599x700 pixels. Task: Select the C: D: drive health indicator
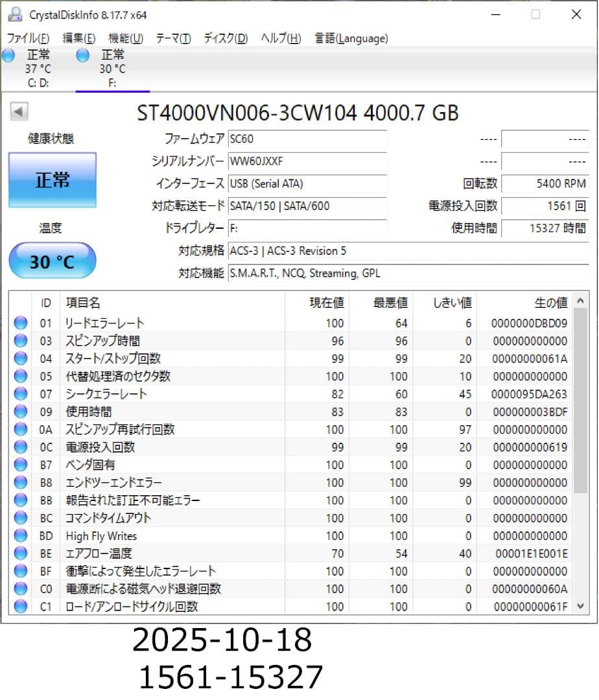(8, 56)
